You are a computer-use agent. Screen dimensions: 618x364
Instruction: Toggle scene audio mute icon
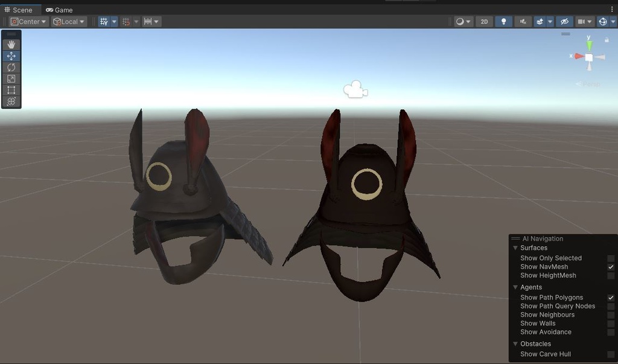pos(523,22)
